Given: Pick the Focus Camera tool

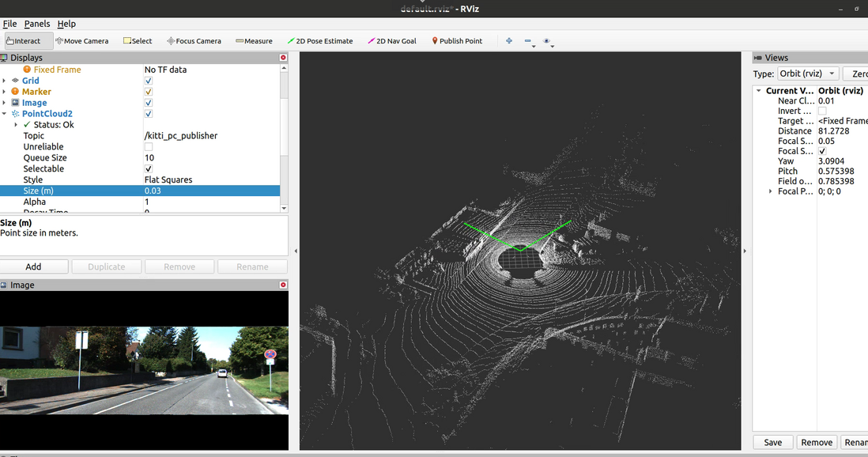Looking at the screenshot, I should point(194,41).
